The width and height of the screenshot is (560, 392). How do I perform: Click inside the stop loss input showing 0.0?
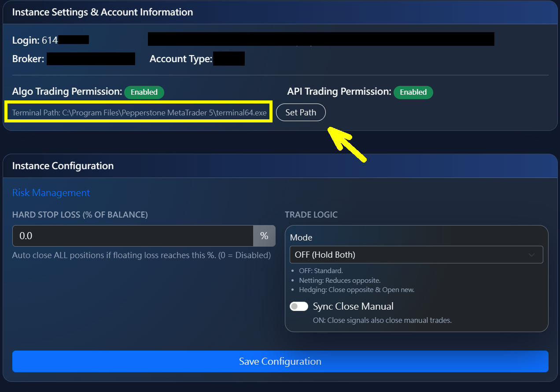pos(132,236)
